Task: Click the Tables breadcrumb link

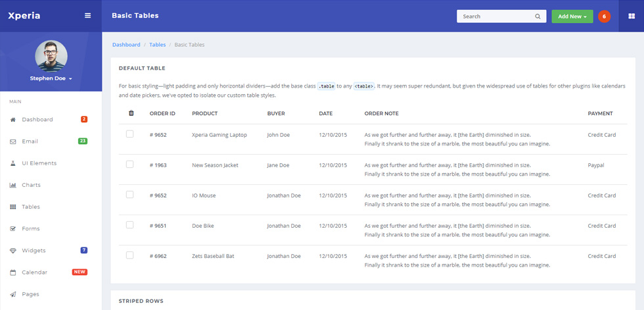Action: 157,44
